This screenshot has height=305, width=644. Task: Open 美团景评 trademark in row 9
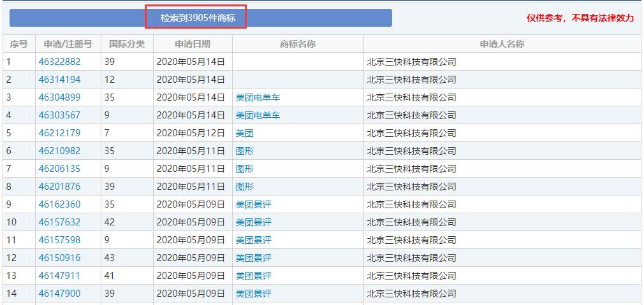point(253,204)
